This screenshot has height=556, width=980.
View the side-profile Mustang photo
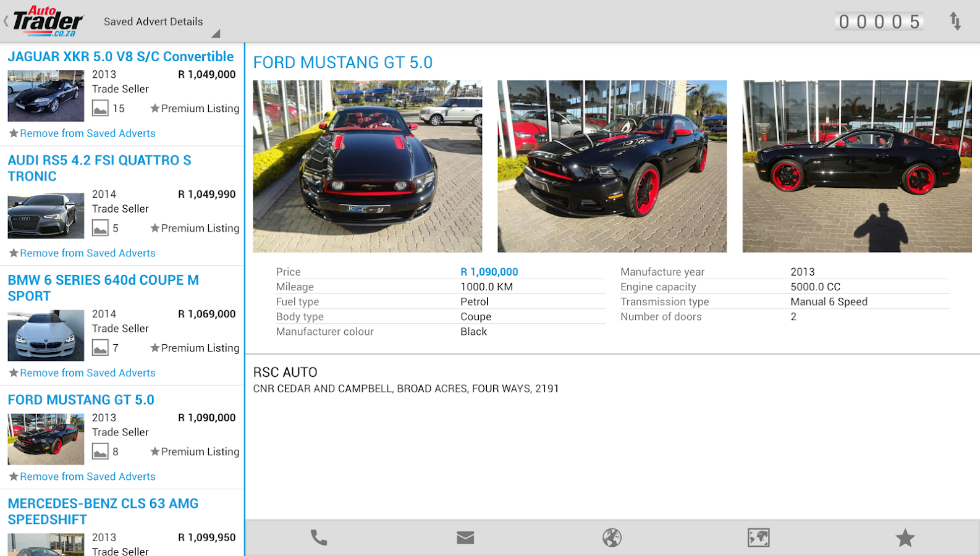click(x=857, y=166)
